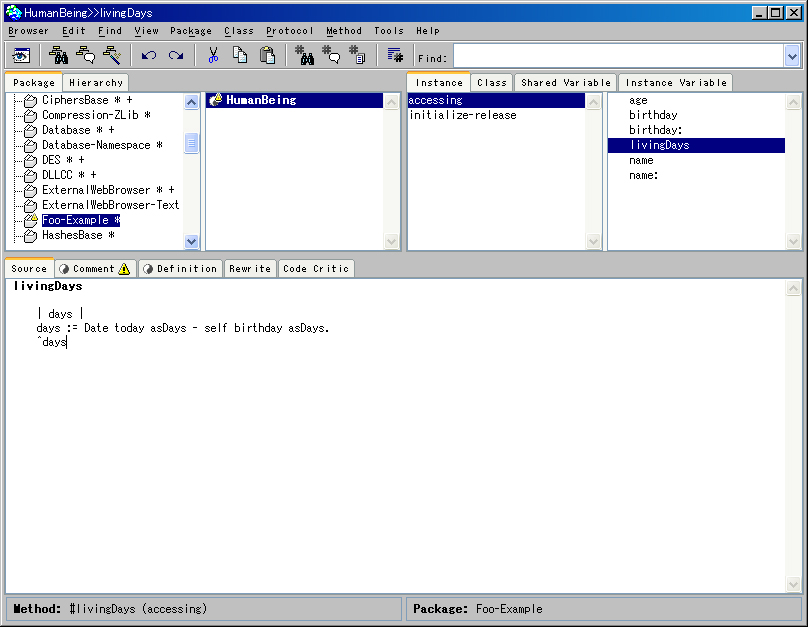This screenshot has width=808, height=627.
Task: Open the Tools menu
Action: 389,31
